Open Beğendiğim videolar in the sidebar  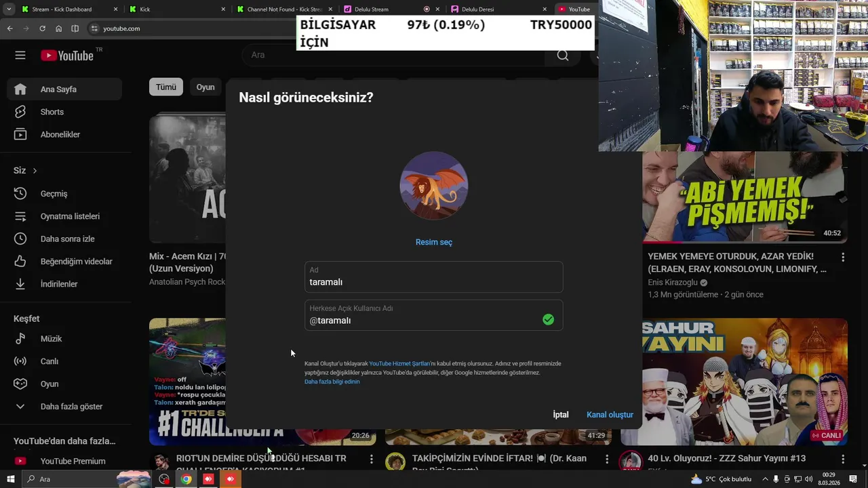click(x=64, y=261)
